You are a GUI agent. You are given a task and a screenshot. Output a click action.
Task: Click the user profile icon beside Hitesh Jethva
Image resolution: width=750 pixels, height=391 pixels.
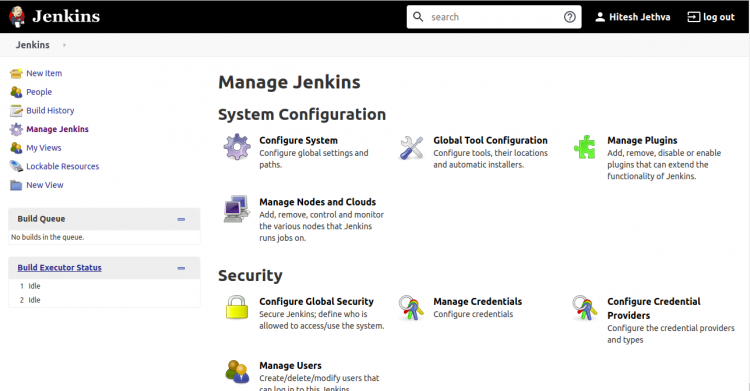(x=600, y=17)
